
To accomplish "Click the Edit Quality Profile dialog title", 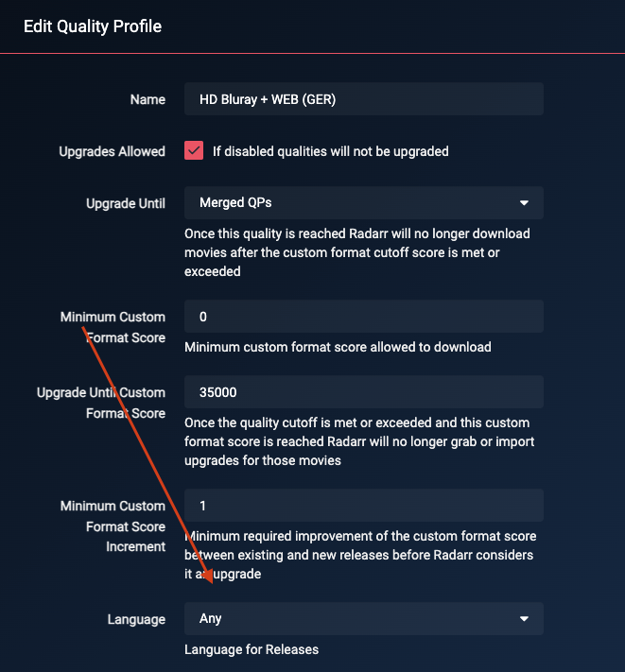I will point(93,26).
